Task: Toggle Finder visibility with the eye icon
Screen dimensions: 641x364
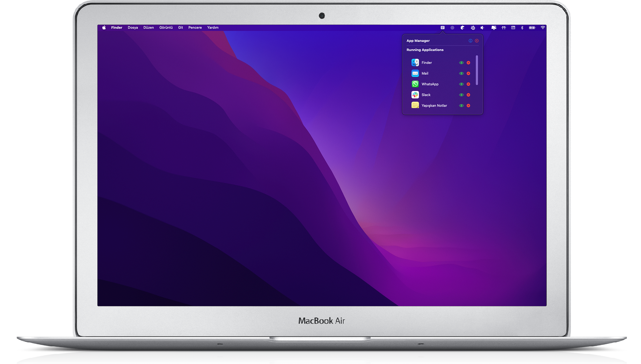Action: click(461, 63)
